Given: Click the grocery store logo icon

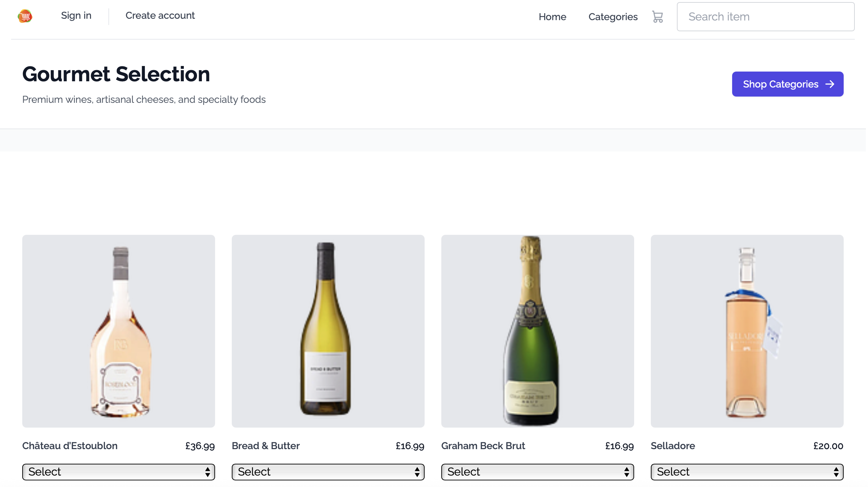Looking at the screenshot, I should tap(25, 16).
